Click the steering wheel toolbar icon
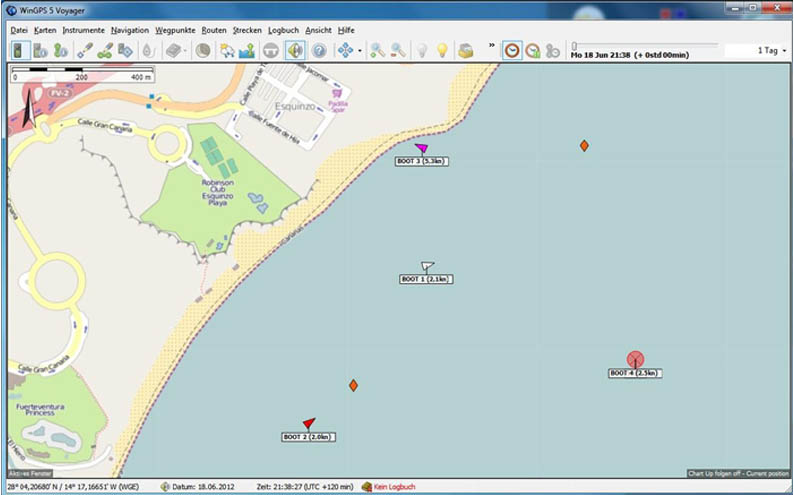794x495 pixels. click(x=270, y=50)
